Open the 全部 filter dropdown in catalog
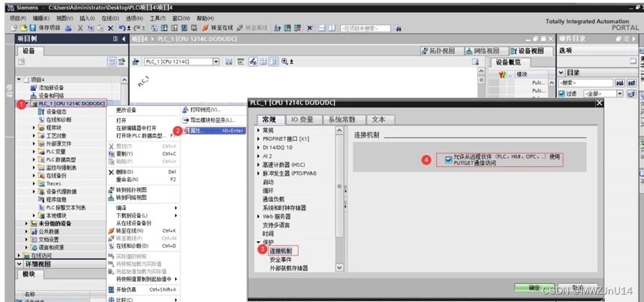The image size is (644, 302). (x=620, y=94)
